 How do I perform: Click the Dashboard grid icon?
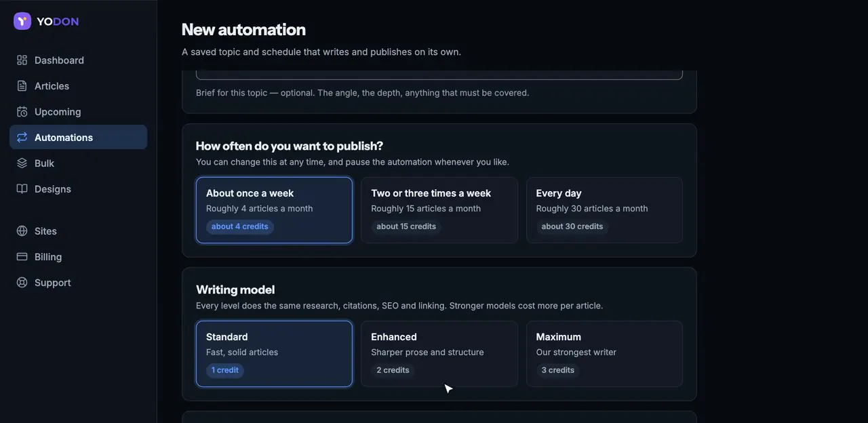22,60
